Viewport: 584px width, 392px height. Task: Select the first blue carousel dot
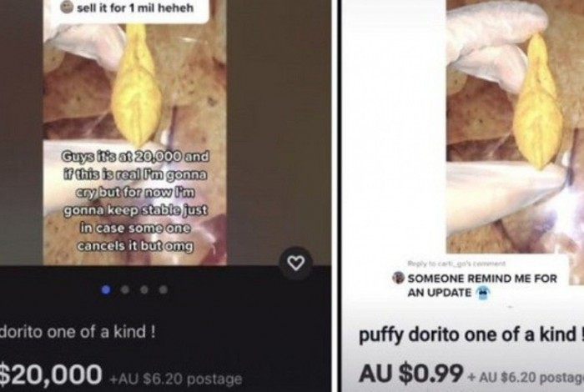[x=106, y=289]
